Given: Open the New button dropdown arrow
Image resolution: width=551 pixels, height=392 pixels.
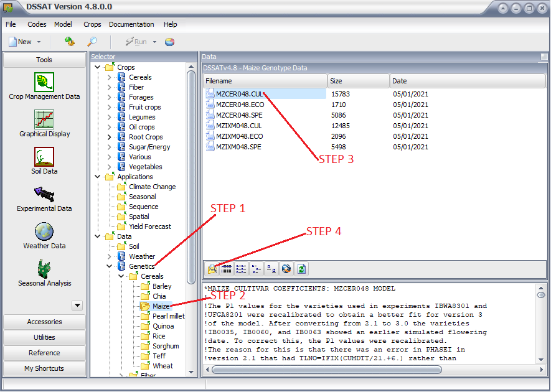Looking at the screenshot, I should (39, 42).
